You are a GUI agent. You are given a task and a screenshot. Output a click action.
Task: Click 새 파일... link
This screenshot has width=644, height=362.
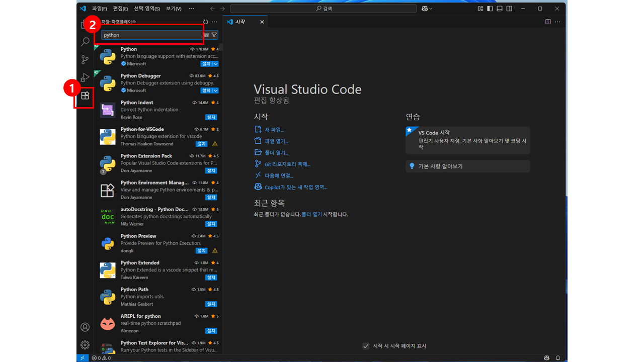point(274,130)
